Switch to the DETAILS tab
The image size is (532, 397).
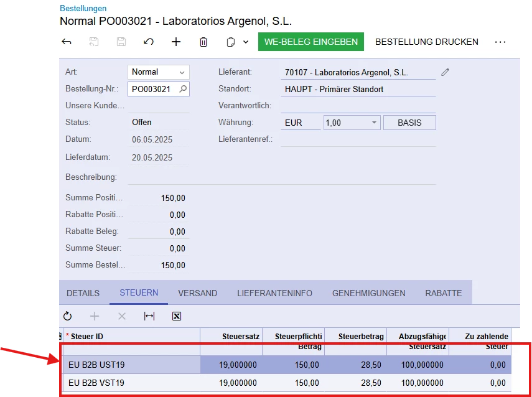(83, 293)
